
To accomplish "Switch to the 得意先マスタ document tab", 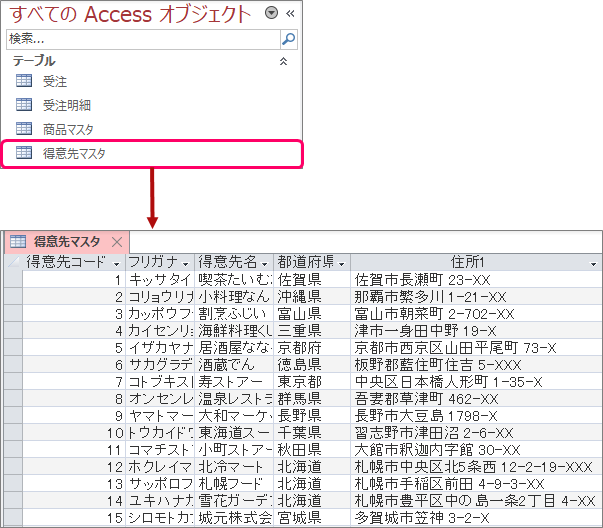I will click(x=67, y=241).
